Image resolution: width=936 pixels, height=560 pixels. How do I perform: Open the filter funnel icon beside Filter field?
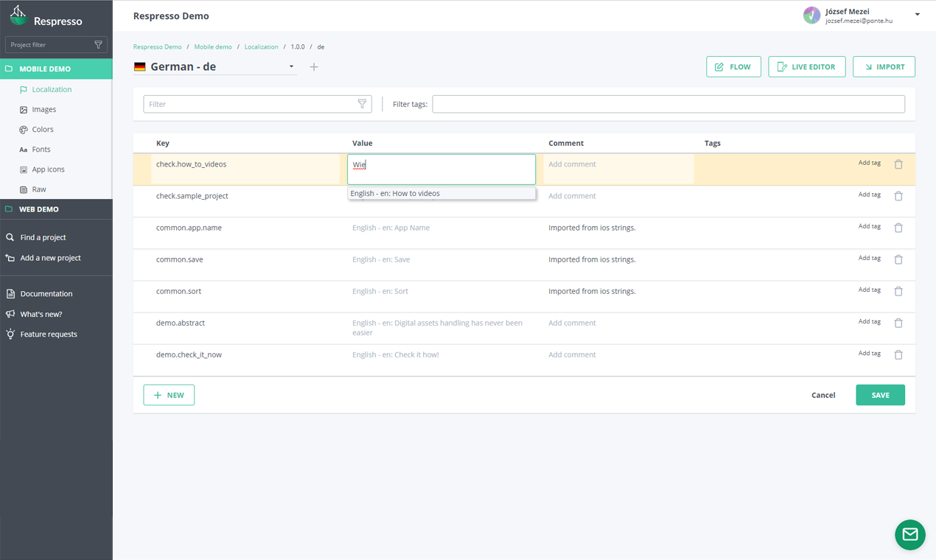[362, 103]
